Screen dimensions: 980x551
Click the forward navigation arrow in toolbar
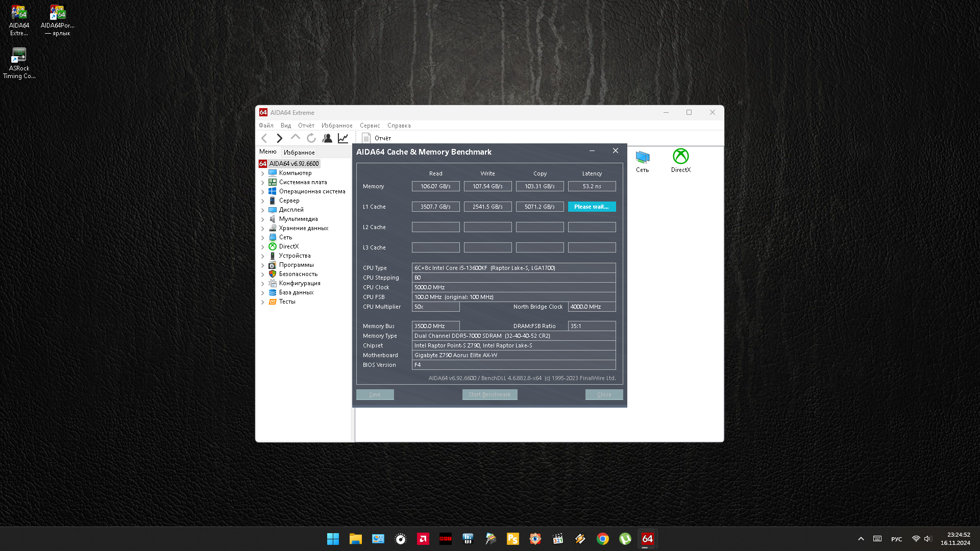click(x=279, y=138)
